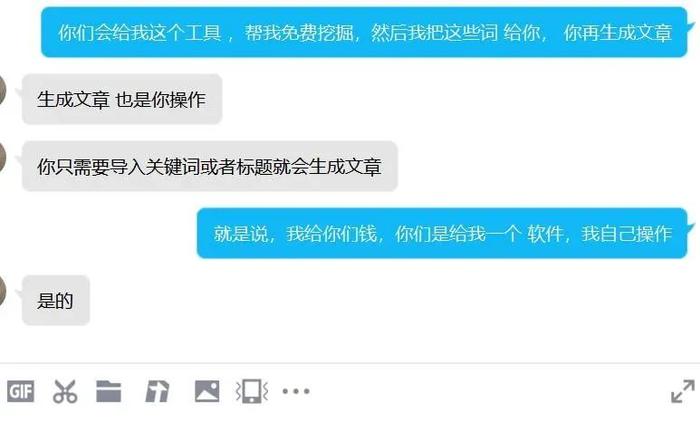Image resolution: width=700 pixels, height=423 pixels.
Task: Open sender avatar beside 生成文章 也是你操作
Action: pos(3,91)
